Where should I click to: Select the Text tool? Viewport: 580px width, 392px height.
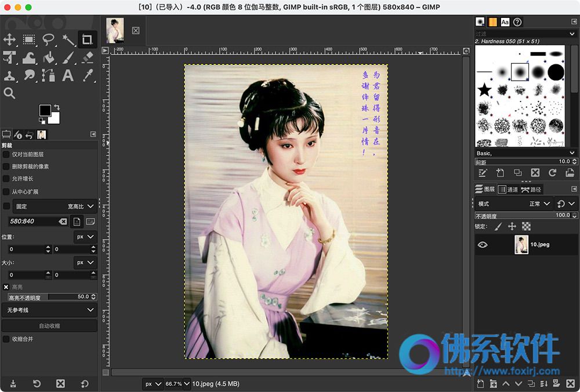[68, 76]
